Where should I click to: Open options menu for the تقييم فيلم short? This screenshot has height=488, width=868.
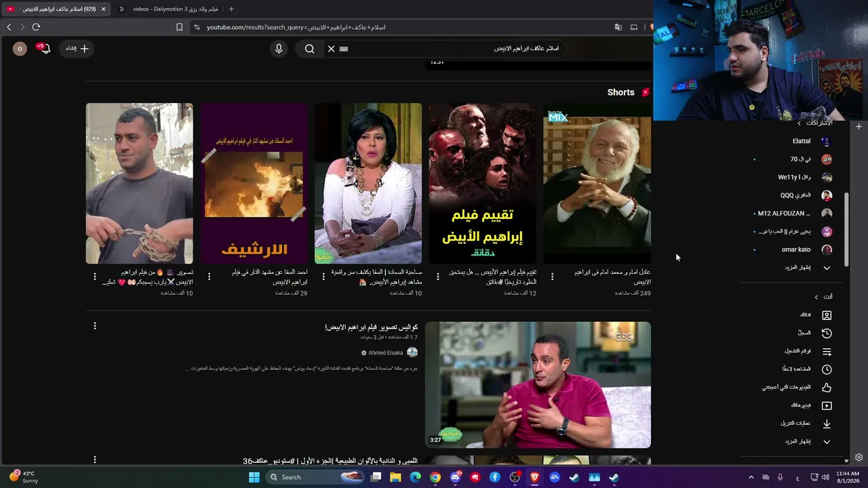tap(438, 277)
